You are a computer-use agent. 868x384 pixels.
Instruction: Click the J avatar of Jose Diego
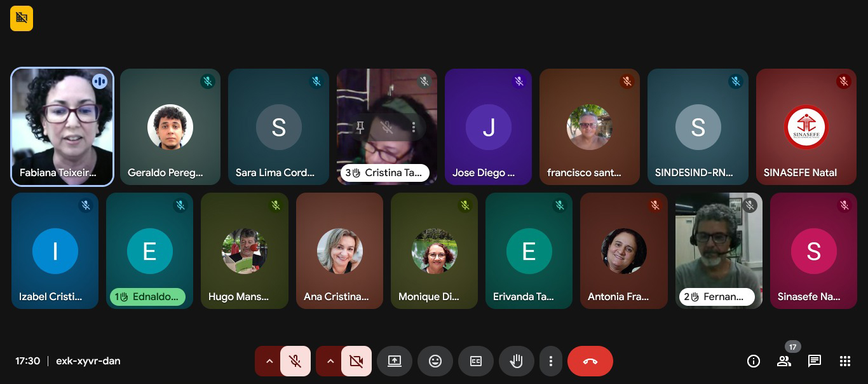(x=489, y=127)
